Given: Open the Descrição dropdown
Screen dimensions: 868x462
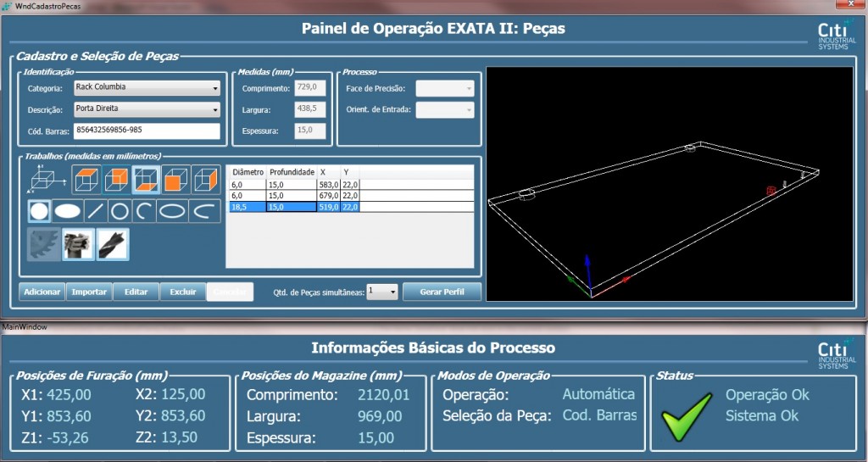Looking at the screenshot, I should tap(147, 109).
